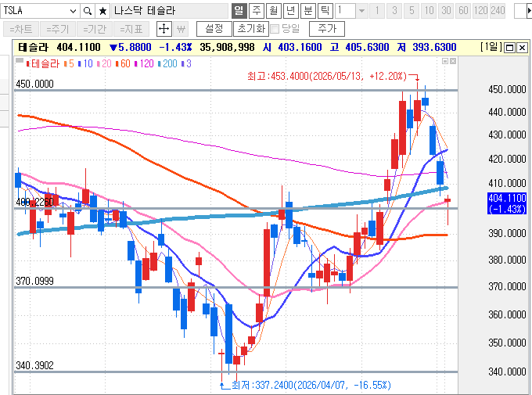
Task: Click the high price 405.6300
Action: point(367,47)
